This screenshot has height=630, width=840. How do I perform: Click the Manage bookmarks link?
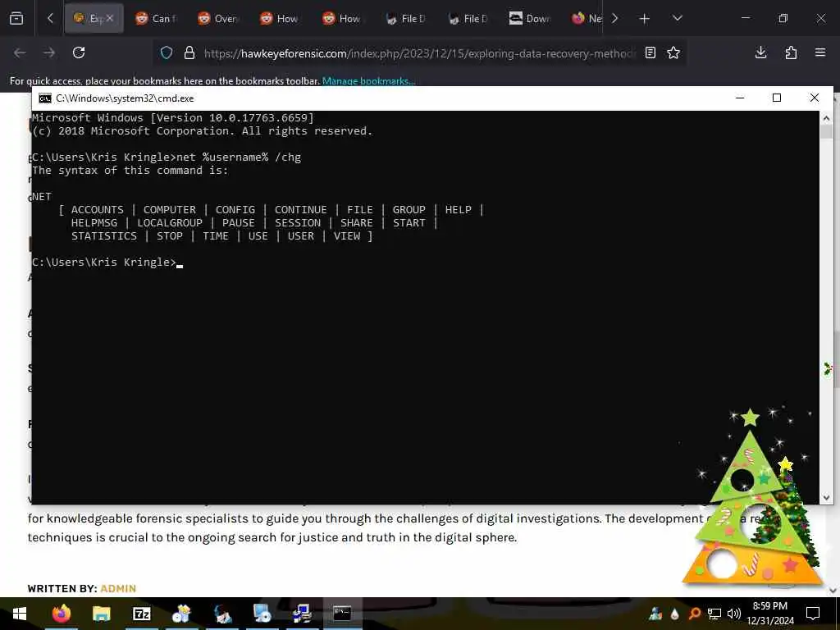point(368,81)
